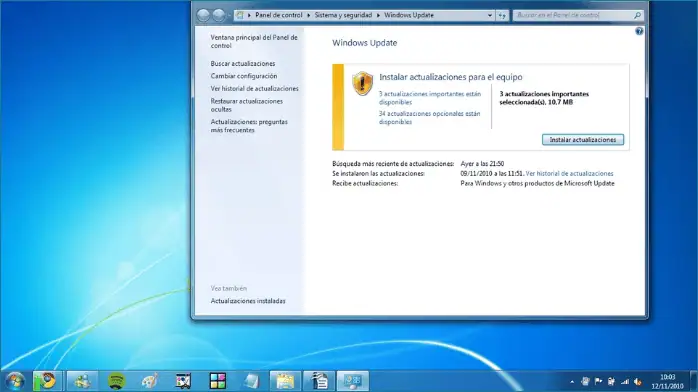Launch Paint from the taskbar palette icon
The image size is (698, 392).
[150, 381]
